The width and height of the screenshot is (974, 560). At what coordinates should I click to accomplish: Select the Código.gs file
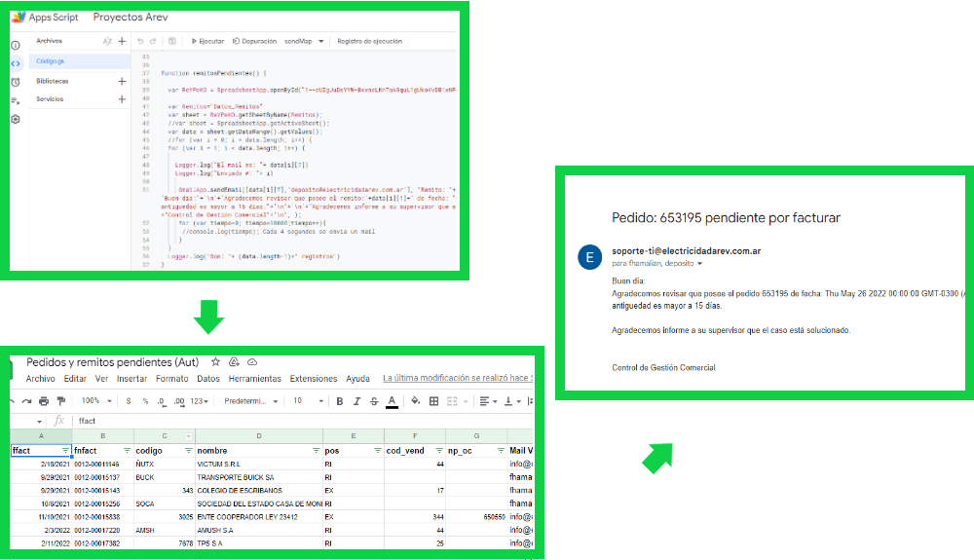click(x=80, y=60)
